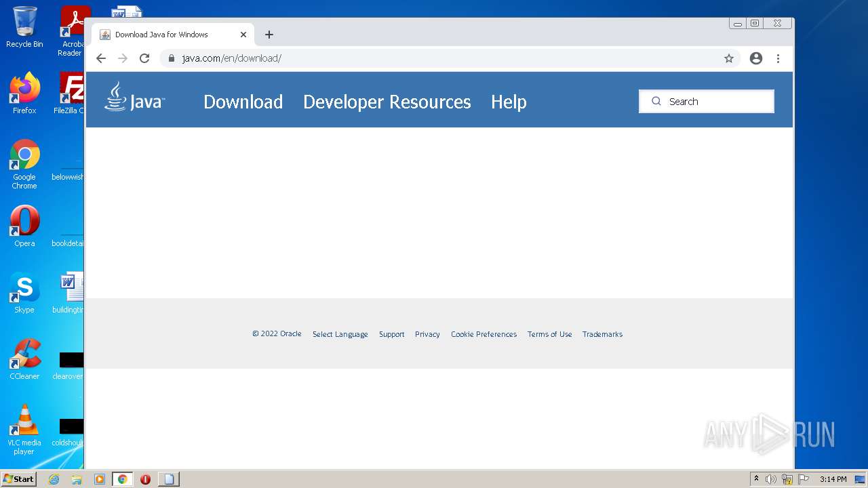Maximize the Chrome window
The height and width of the screenshot is (488, 868).
click(755, 23)
